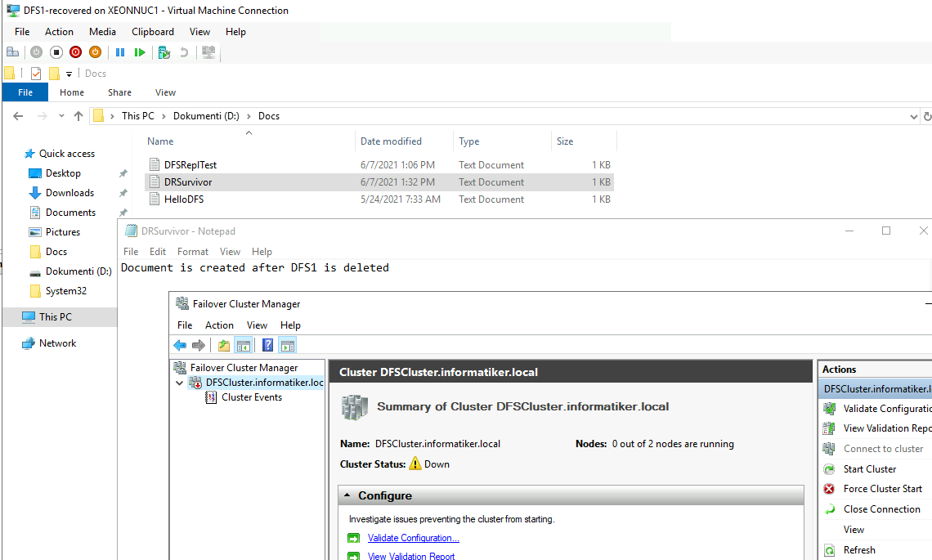The image size is (932, 560).
Task: Maximize the DRSurvivor Notepad window
Action: 885,231
